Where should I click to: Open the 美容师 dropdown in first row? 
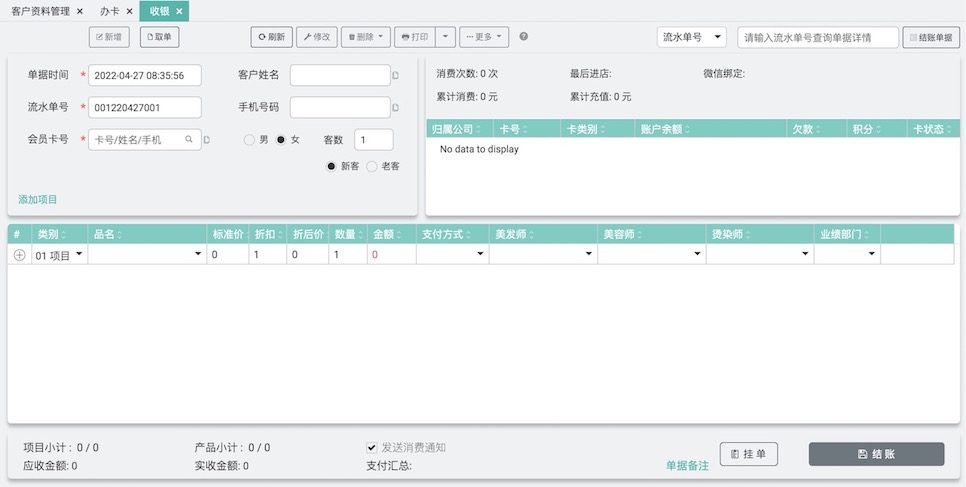(652, 255)
